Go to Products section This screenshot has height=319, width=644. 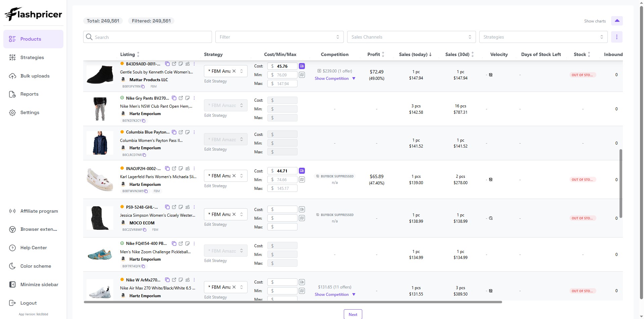pos(33,39)
